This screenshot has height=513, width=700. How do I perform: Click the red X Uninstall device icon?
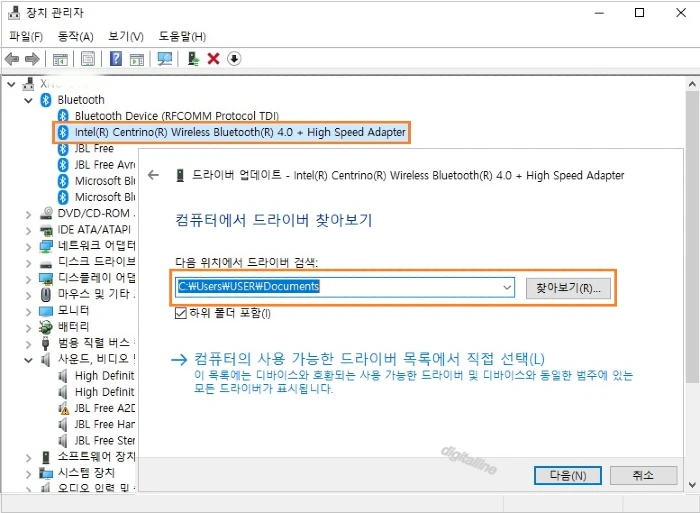pyautogui.click(x=213, y=59)
